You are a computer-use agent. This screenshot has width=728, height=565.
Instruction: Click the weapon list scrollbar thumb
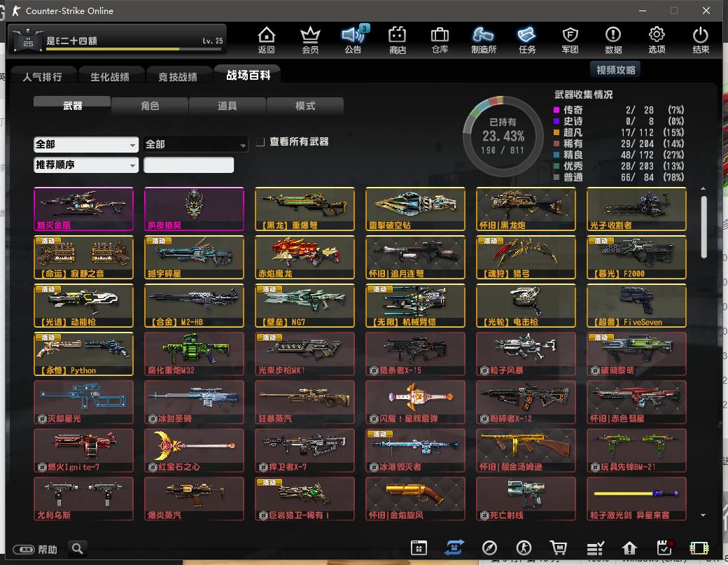click(x=704, y=227)
